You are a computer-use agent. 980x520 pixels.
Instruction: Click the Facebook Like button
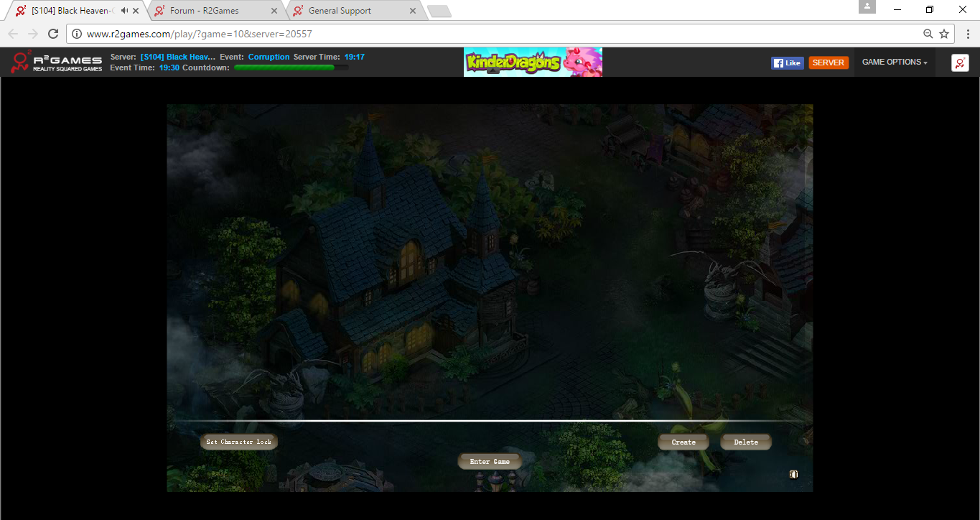pyautogui.click(x=787, y=62)
